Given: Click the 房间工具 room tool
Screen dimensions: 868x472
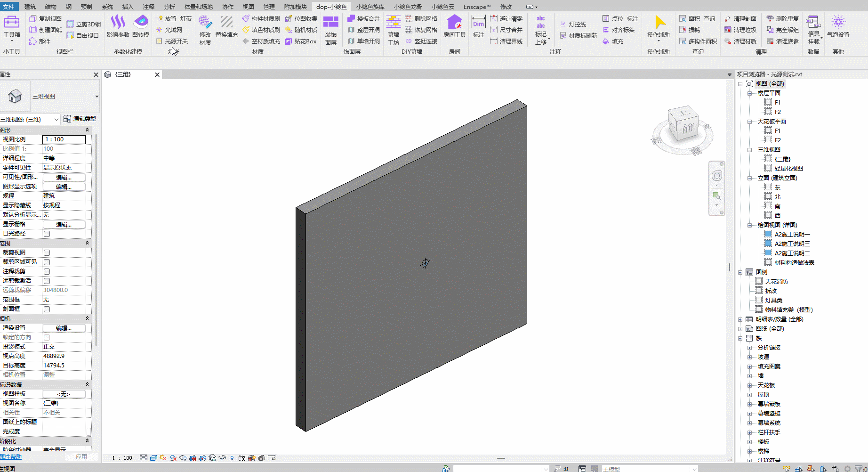Looking at the screenshot, I should tap(455, 27).
